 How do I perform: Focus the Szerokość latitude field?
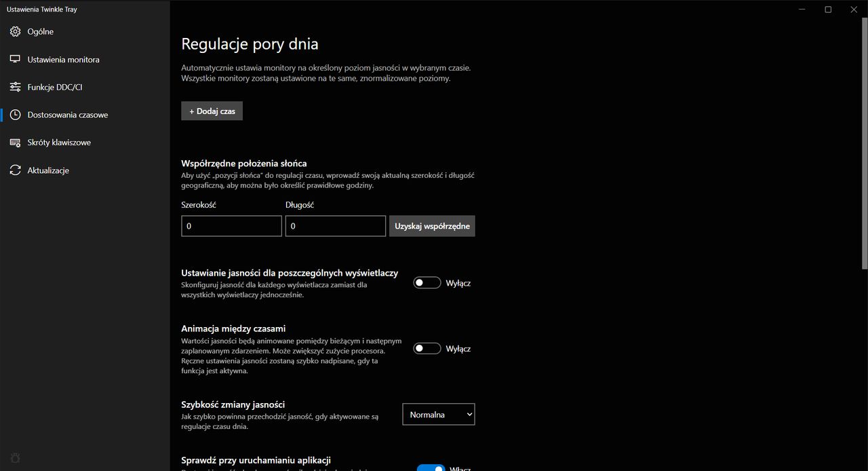click(x=231, y=226)
